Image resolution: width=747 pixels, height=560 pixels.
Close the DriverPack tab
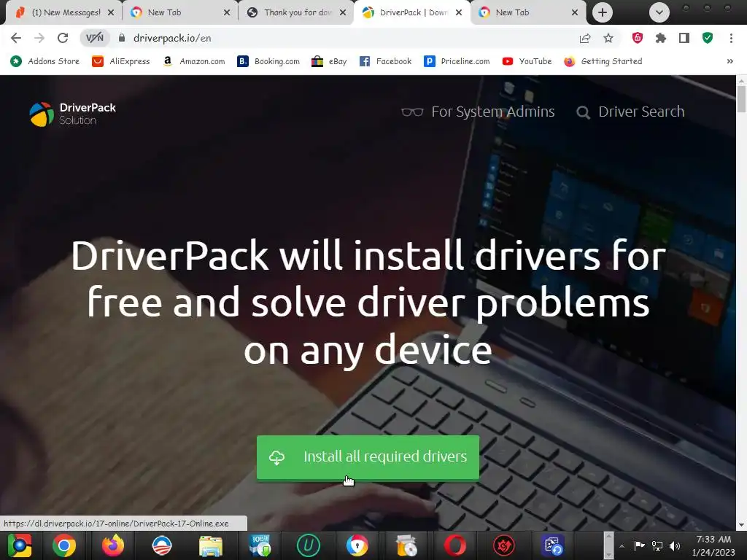click(x=459, y=12)
